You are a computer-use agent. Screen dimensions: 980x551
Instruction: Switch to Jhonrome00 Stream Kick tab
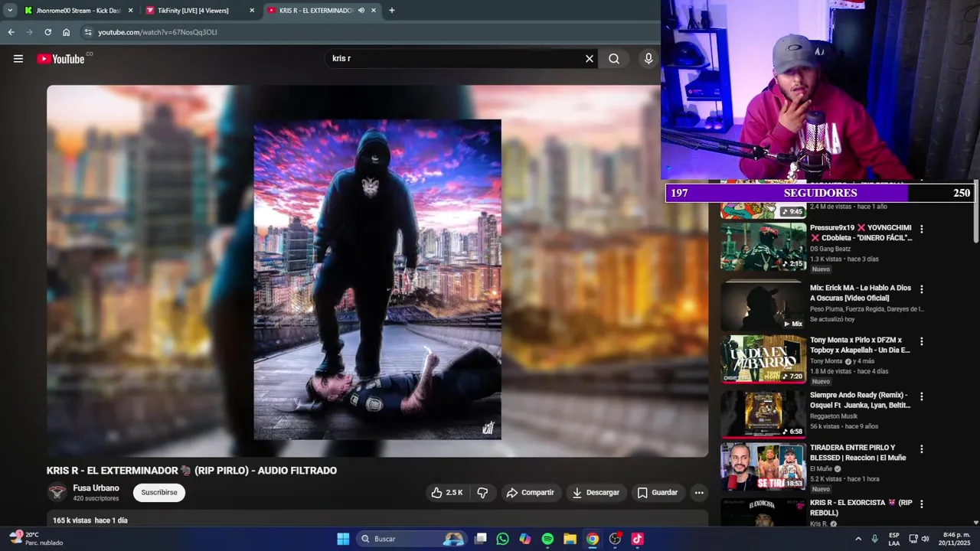point(77,11)
